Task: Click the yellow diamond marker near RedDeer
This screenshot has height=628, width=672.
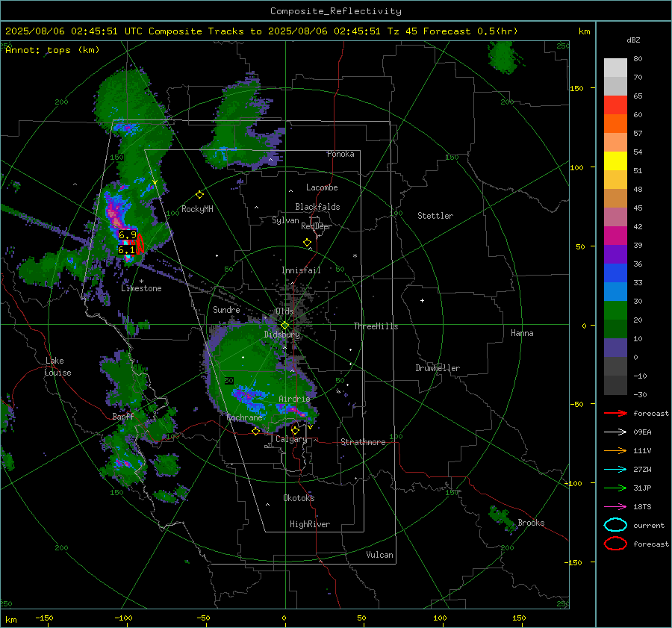Action: click(x=307, y=243)
